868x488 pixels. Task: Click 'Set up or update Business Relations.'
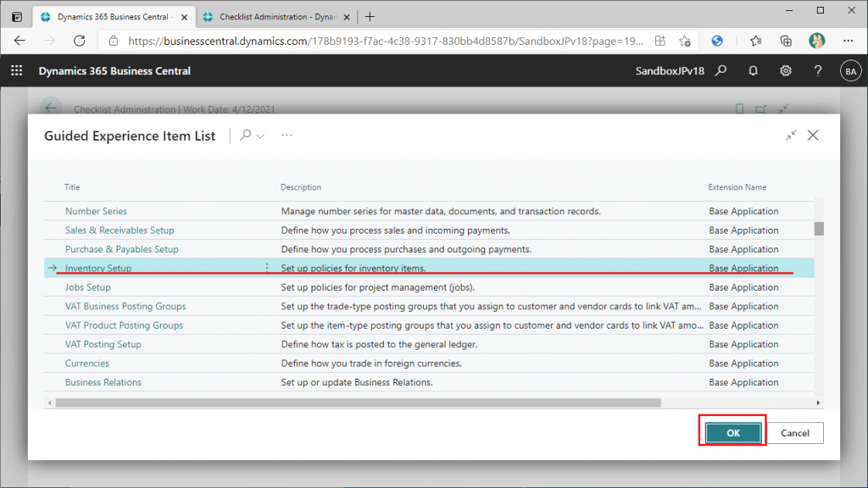click(357, 382)
